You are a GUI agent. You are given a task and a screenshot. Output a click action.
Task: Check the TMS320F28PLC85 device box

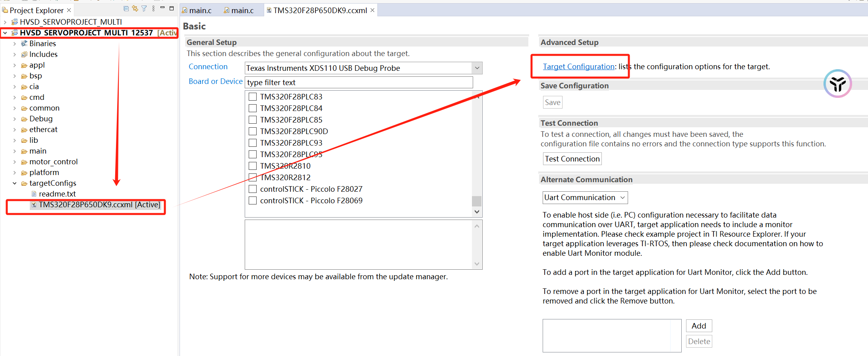[252, 120]
